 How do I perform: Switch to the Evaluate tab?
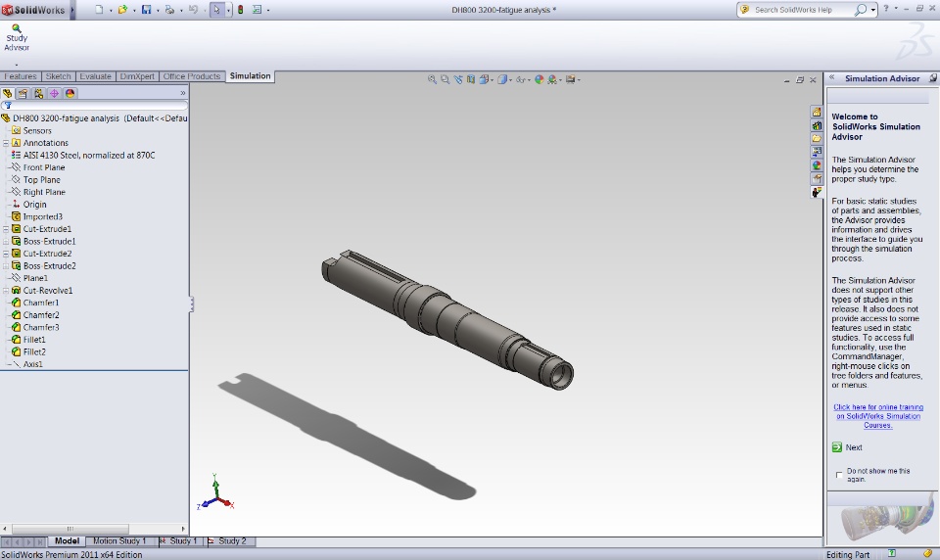click(x=95, y=76)
